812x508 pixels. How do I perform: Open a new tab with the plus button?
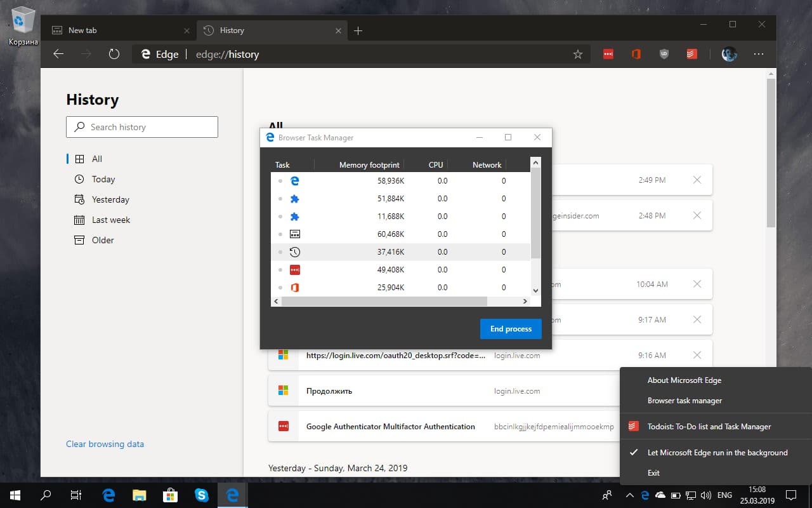coord(358,30)
